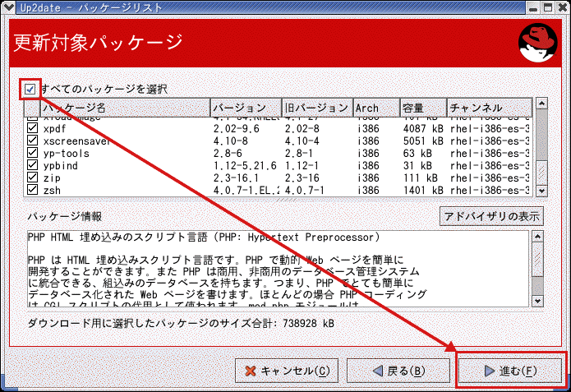The image size is (571, 392).
Task: Click the チャンネル column header
Action: click(x=489, y=108)
